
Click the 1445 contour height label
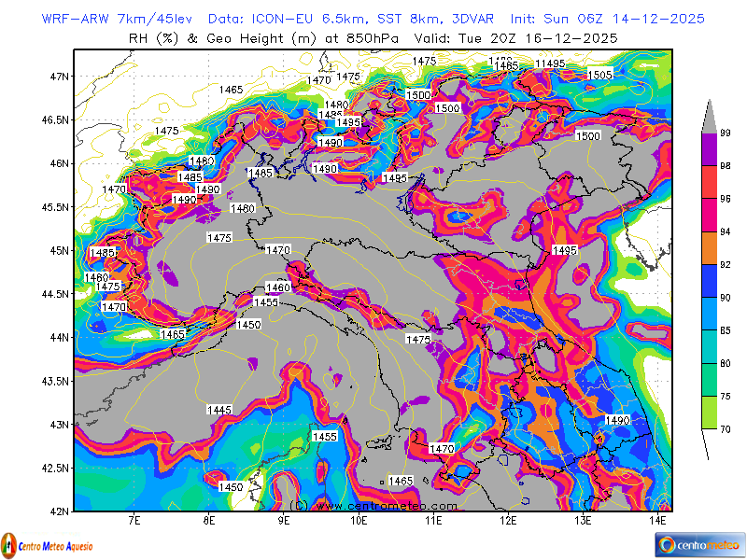coord(219,410)
